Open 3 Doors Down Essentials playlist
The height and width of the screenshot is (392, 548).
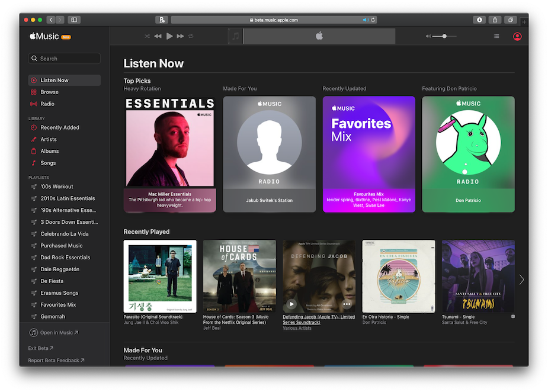point(65,222)
